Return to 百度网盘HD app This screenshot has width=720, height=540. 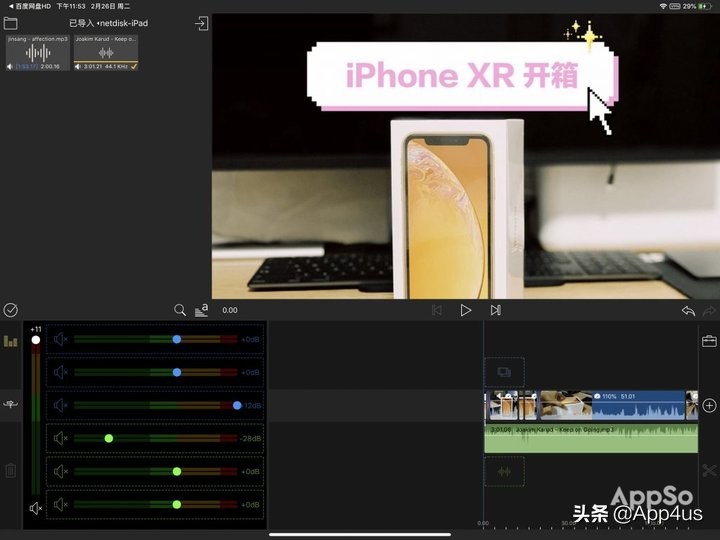point(29,6)
